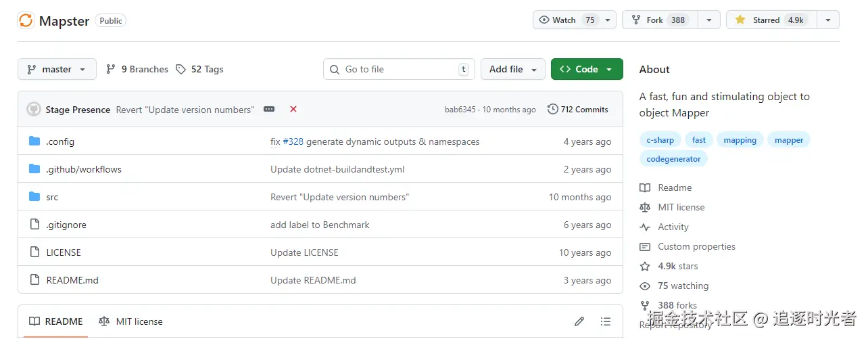868x339 pixels.
Task: Click the c-sharp topic tag
Action: tap(660, 140)
